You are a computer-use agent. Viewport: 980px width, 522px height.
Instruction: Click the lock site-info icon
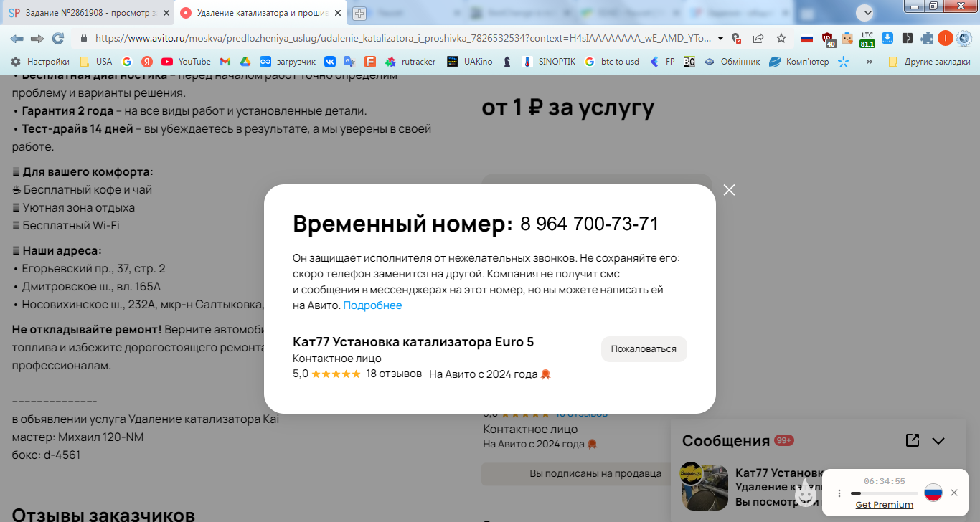pos(84,39)
